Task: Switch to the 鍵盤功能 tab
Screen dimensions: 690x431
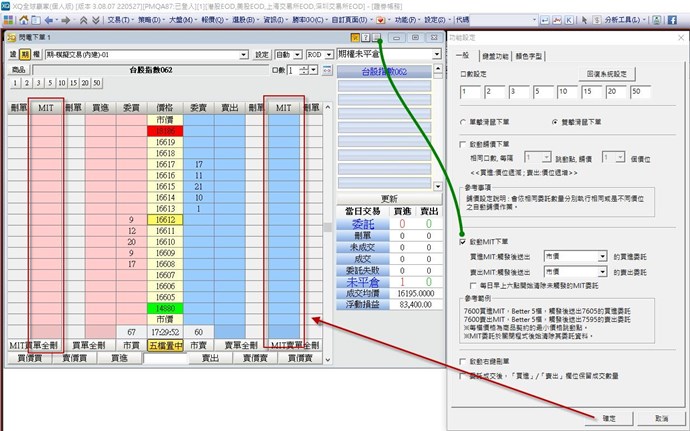Action: point(497,55)
